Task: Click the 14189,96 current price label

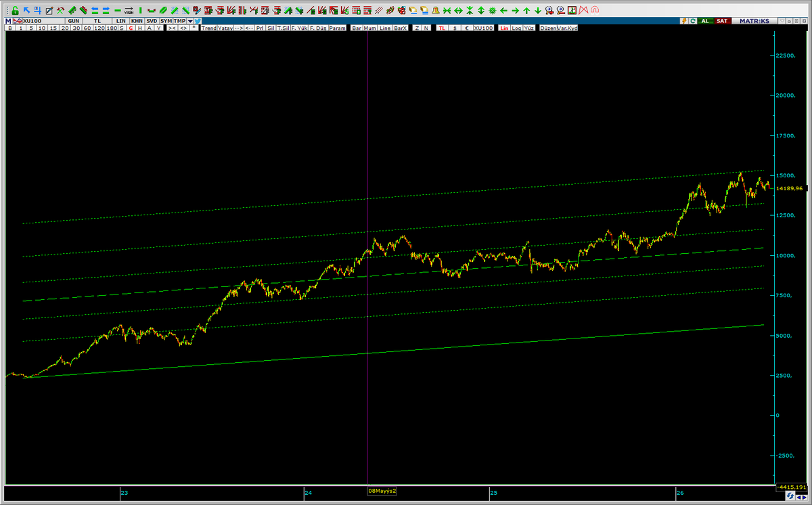Action: point(790,188)
